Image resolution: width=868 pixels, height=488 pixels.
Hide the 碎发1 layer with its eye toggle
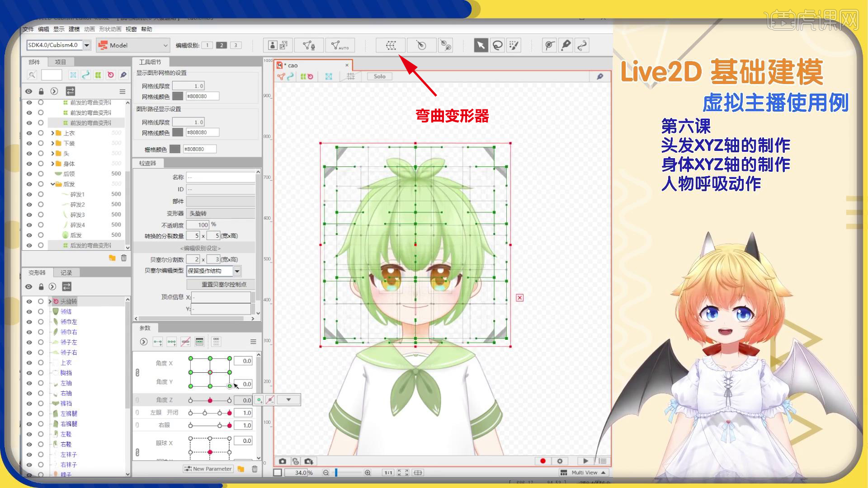pyautogui.click(x=28, y=194)
